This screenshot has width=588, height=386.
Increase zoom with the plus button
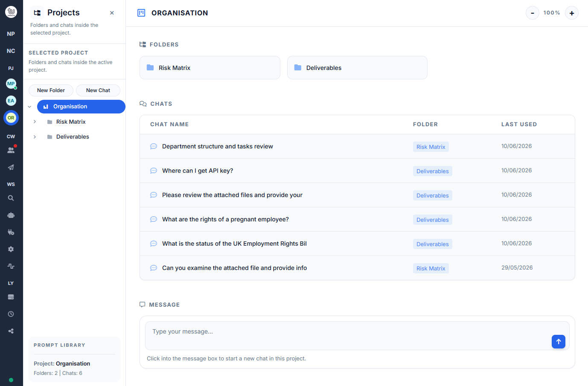pyautogui.click(x=572, y=13)
